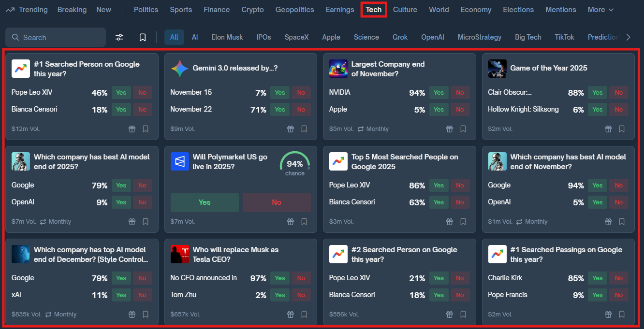644x329 pixels.
Task: Click the gift icon on the Tesla CEO card
Action: click(x=290, y=314)
